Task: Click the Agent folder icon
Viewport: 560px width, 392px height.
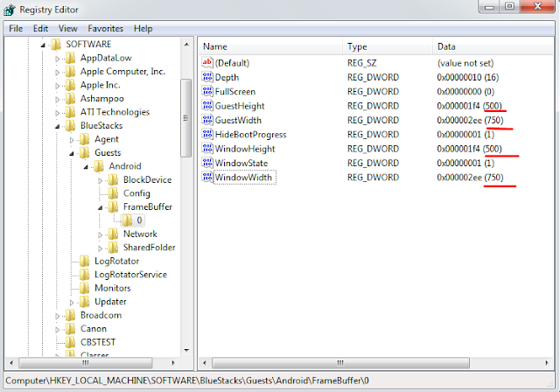Action: [85, 139]
